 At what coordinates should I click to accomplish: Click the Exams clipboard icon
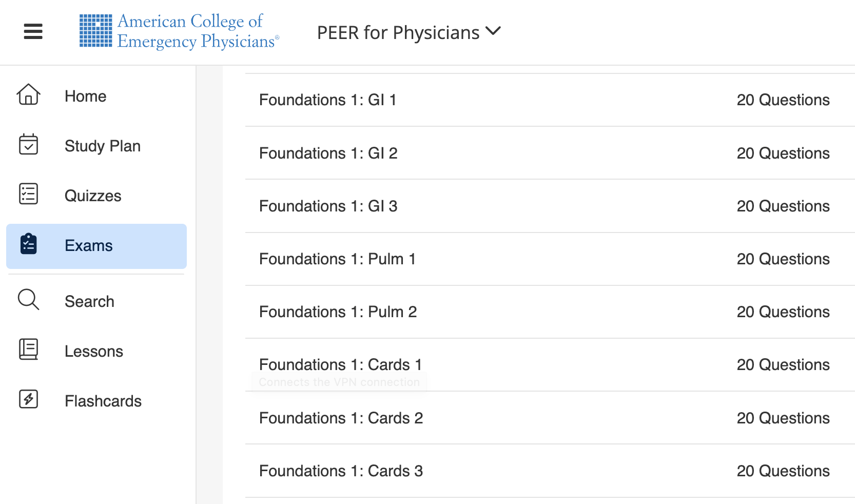coord(28,245)
